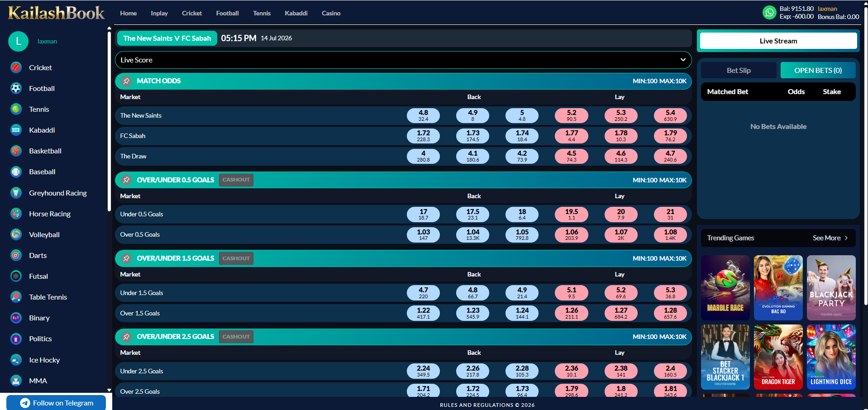Back Under 1.5 Goals at 4.9
Screen dimensions: 868x410
pos(522,293)
